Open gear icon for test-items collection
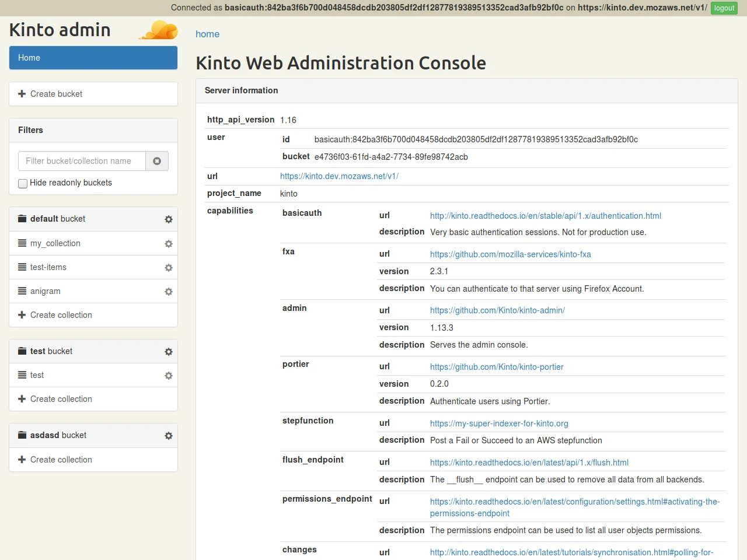 pyautogui.click(x=169, y=268)
